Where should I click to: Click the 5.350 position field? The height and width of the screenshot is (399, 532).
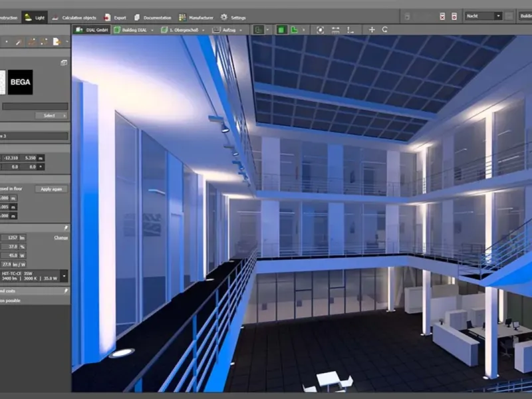click(30, 158)
